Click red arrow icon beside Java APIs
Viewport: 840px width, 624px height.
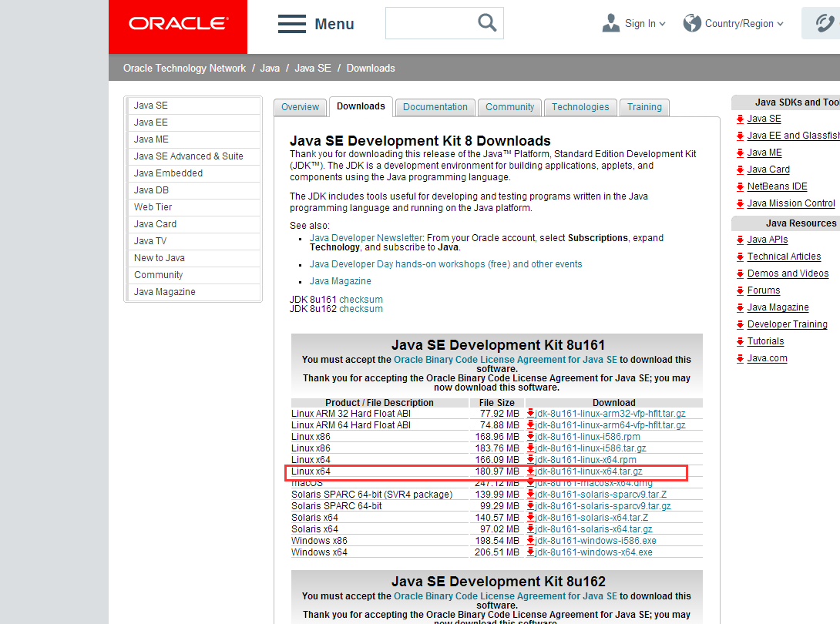pyautogui.click(x=740, y=240)
